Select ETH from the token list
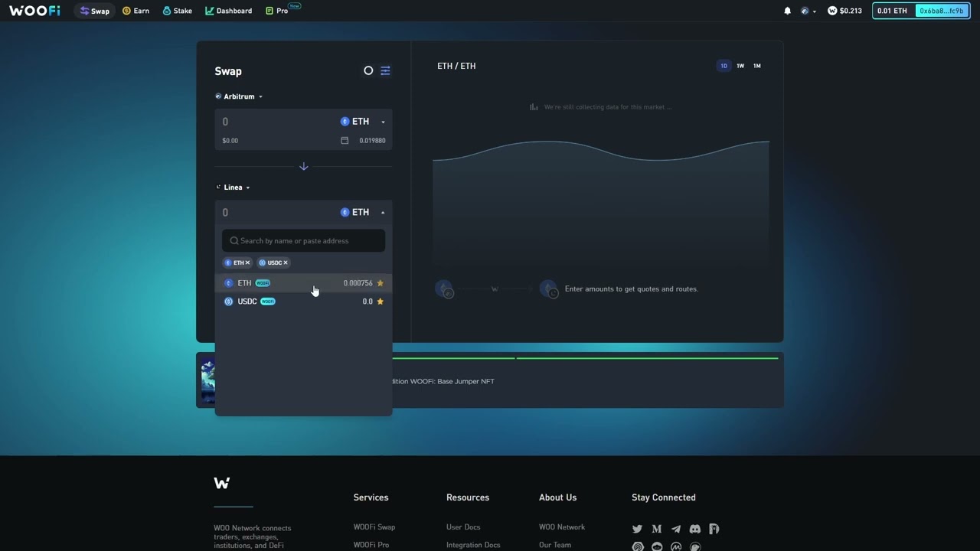Screen dimensions: 980x551 point(303,283)
